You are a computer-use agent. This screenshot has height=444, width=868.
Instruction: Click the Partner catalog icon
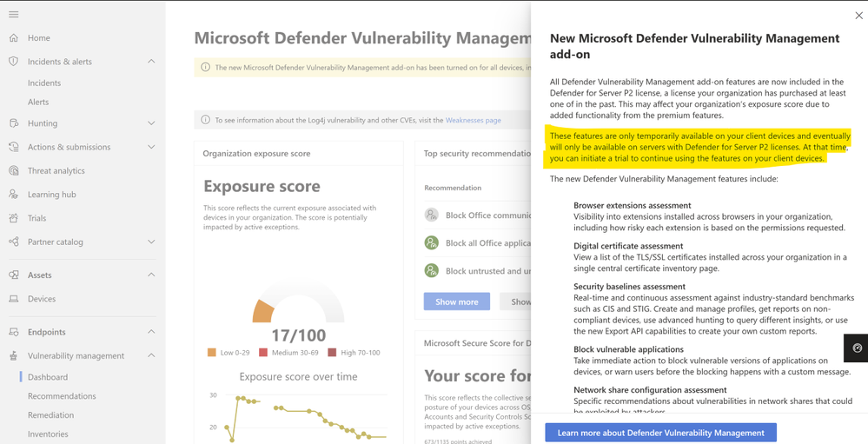13,242
